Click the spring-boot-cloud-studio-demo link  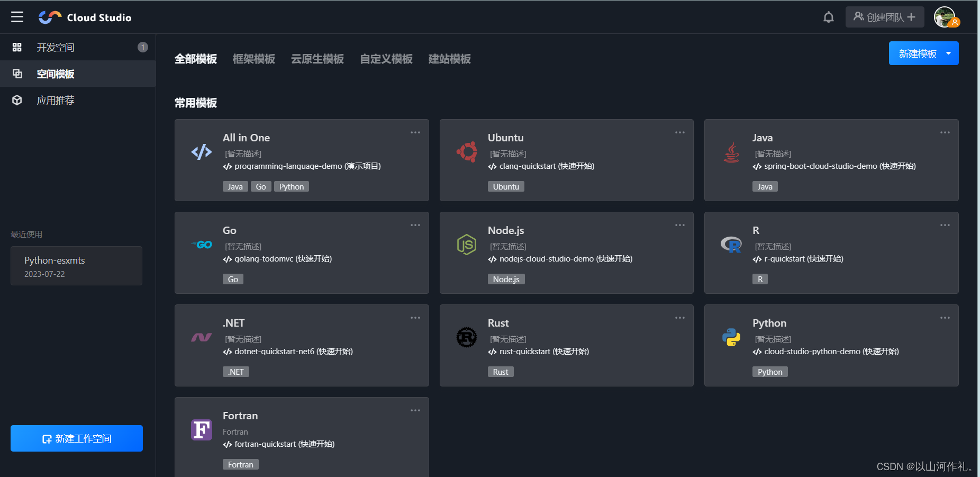834,166
